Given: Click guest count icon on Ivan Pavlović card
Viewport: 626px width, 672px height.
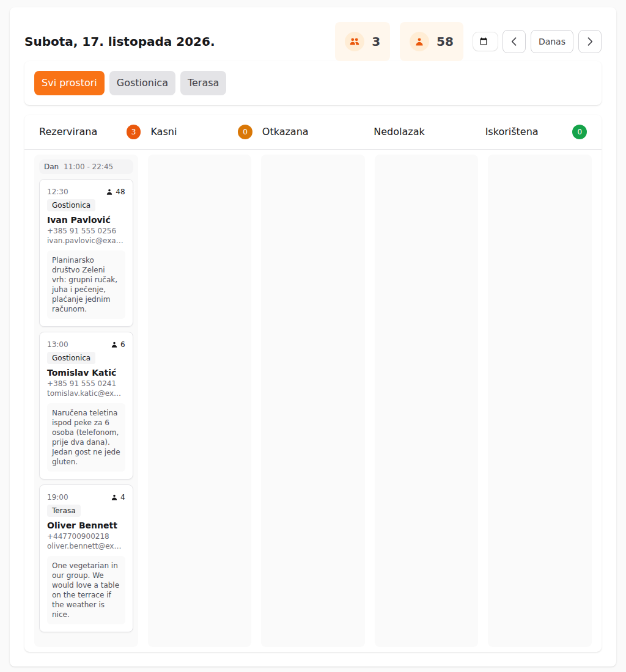Looking at the screenshot, I should pyautogui.click(x=109, y=192).
